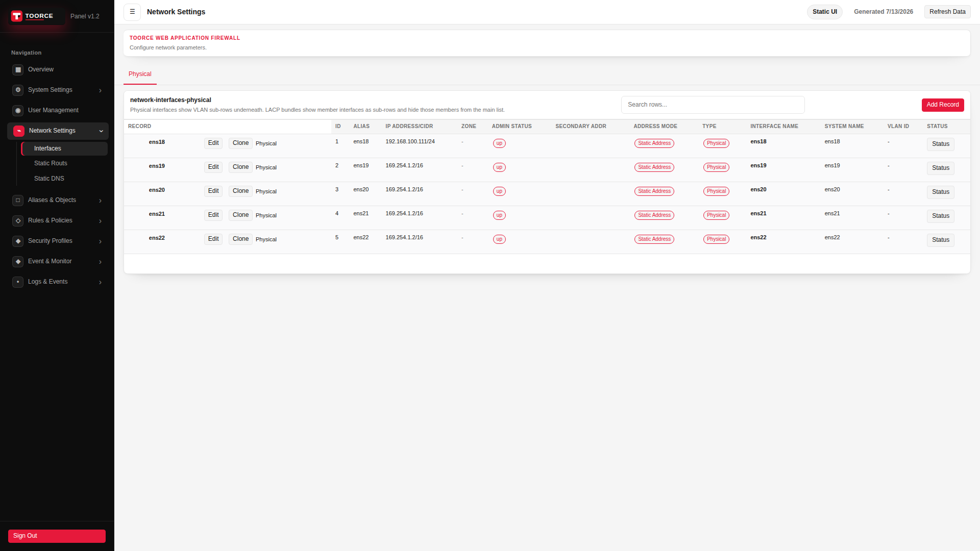Open Static Routs submenu item
980x551 pixels.
coord(64,163)
